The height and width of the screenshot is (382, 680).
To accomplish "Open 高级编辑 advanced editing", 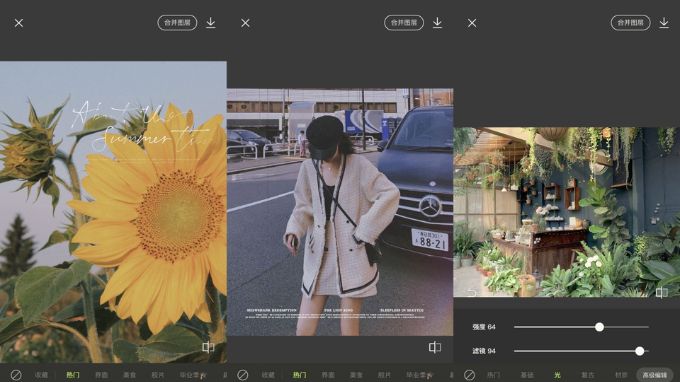I will point(655,375).
